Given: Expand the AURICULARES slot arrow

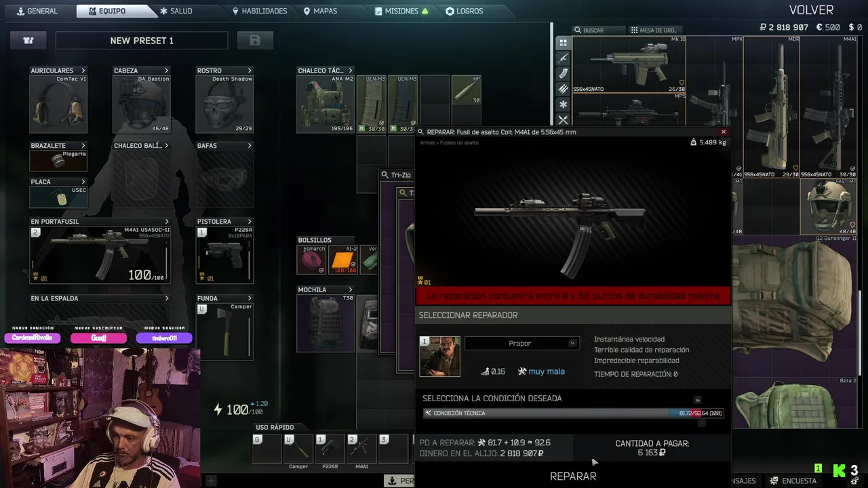Looking at the screenshot, I should coord(83,70).
